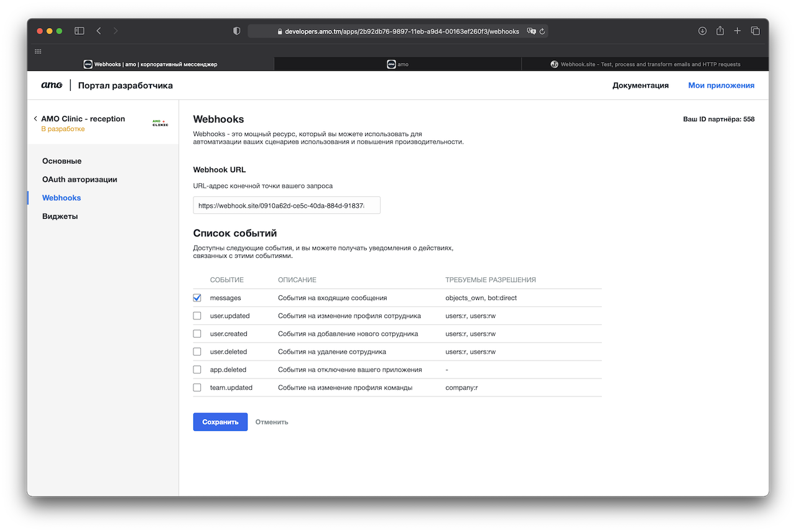The height and width of the screenshot is (532, 796).
Task: Toggle the Safari sidebar icon
Action: (80, 31)
